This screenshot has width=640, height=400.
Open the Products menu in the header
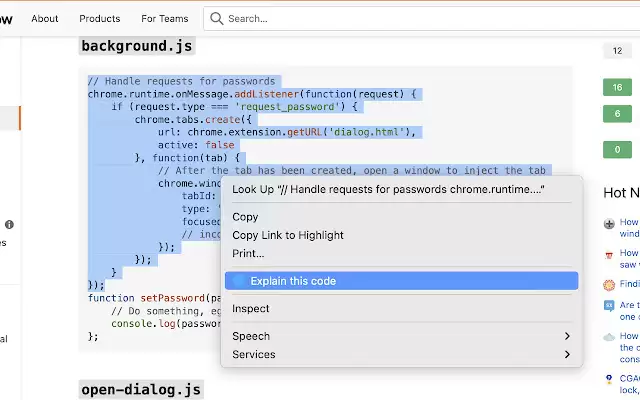coord(100,19)
